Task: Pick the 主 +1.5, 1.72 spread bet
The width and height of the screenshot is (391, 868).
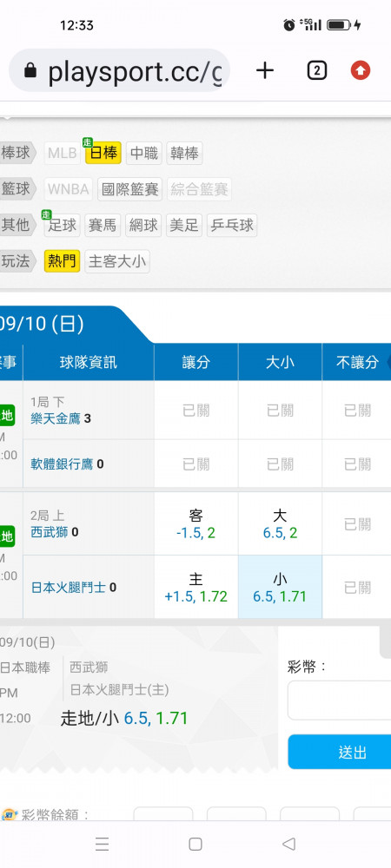Action: point(196,588)
